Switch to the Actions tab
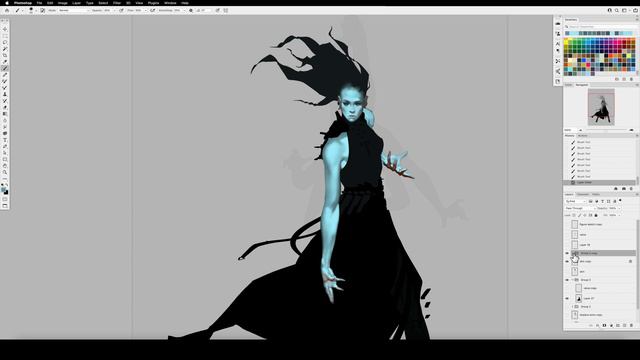Image resolution: width=640 pixels, height=360 pixels. click(x=582, y=136)
